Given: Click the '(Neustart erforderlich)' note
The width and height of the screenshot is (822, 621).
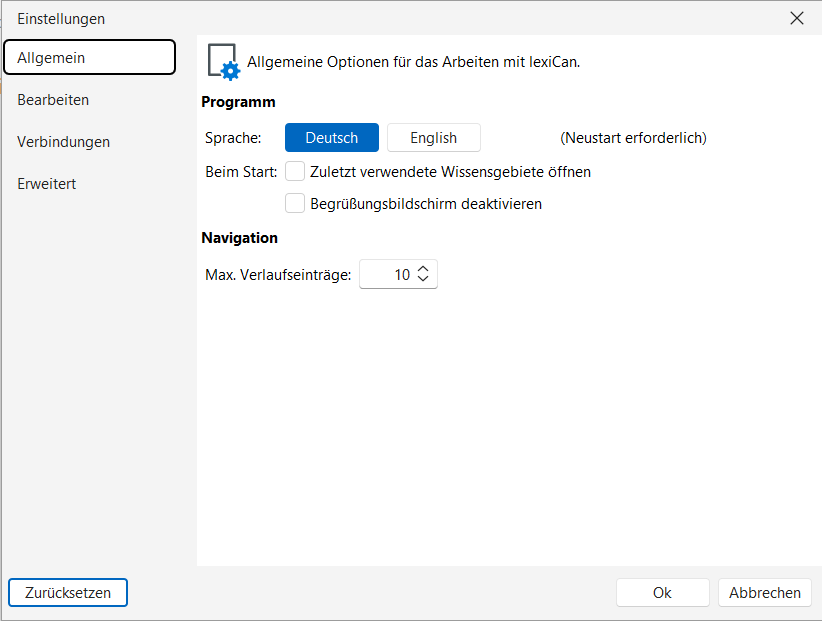Looking at the screenshot, I should pyautogui.click(x=633, y=138).
